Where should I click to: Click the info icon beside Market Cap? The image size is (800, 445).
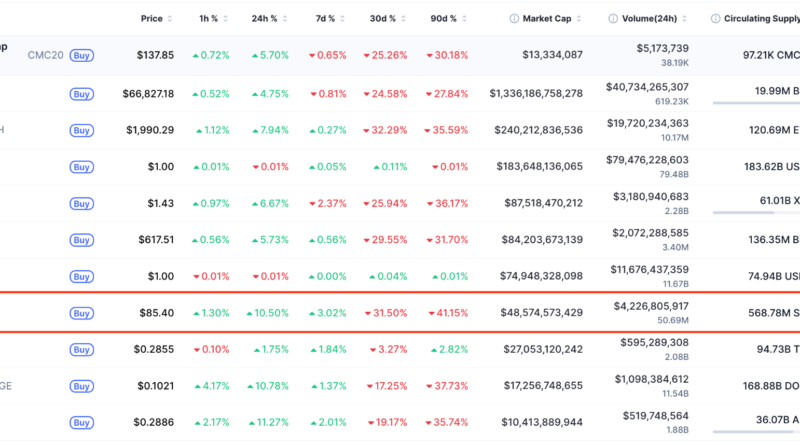point(514,18)
